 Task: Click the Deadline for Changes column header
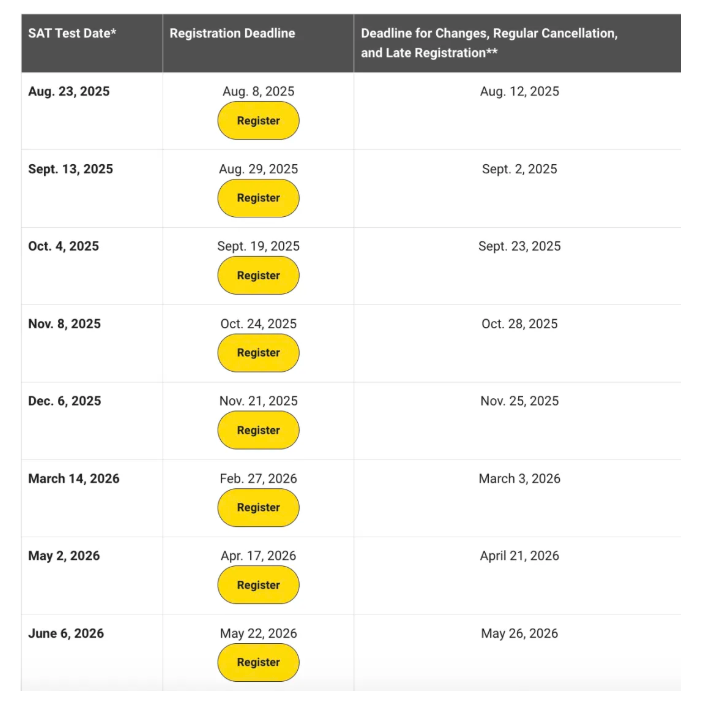[489, 43]
